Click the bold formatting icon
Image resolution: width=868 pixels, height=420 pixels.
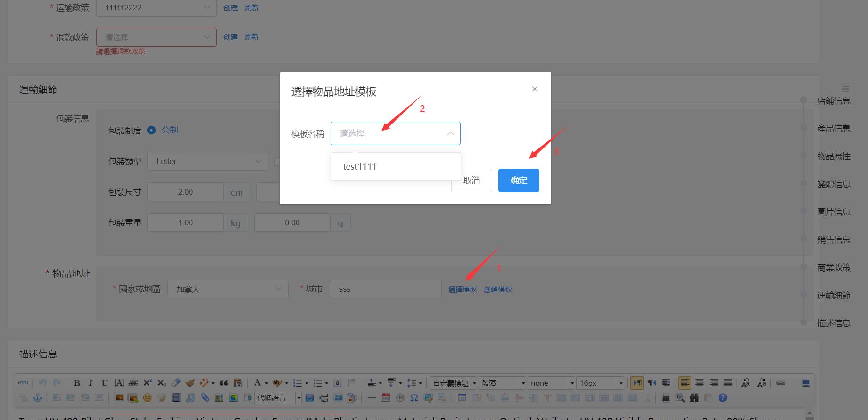(77, 383)
